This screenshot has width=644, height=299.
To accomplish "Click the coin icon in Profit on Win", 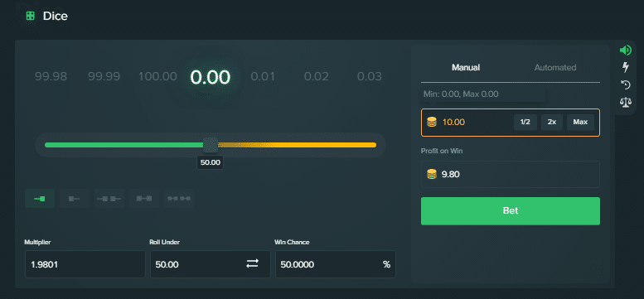I will pyautogui.click(x=432, y=174).
